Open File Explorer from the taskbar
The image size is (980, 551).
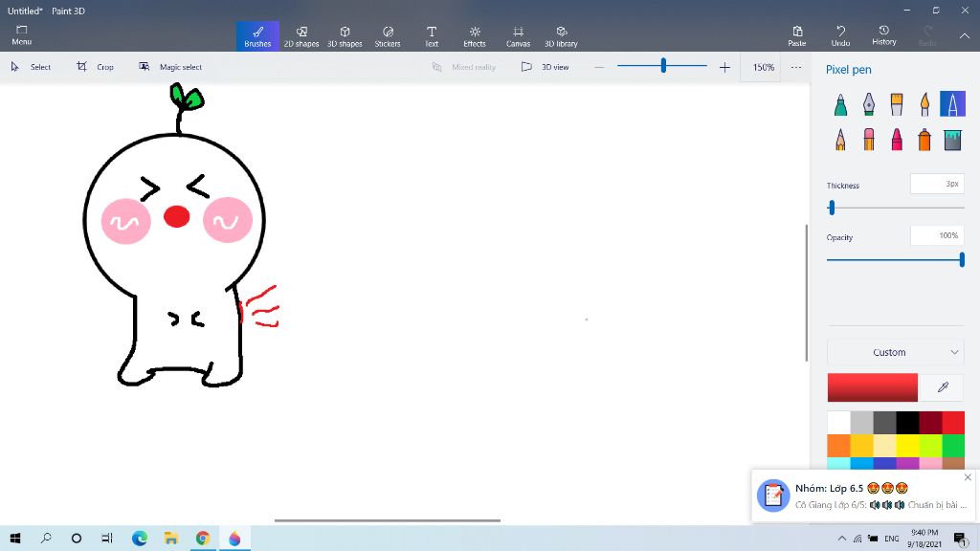tap(171, 538)
